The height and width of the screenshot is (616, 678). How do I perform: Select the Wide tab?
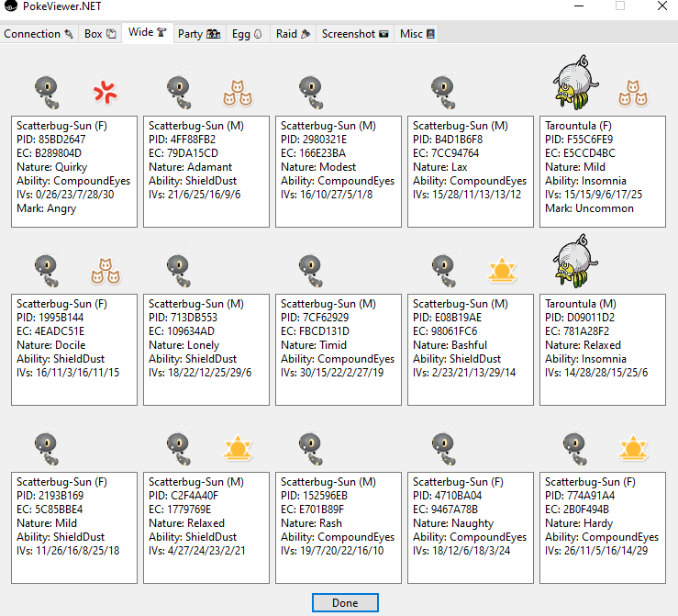click(x=148, y=32)
